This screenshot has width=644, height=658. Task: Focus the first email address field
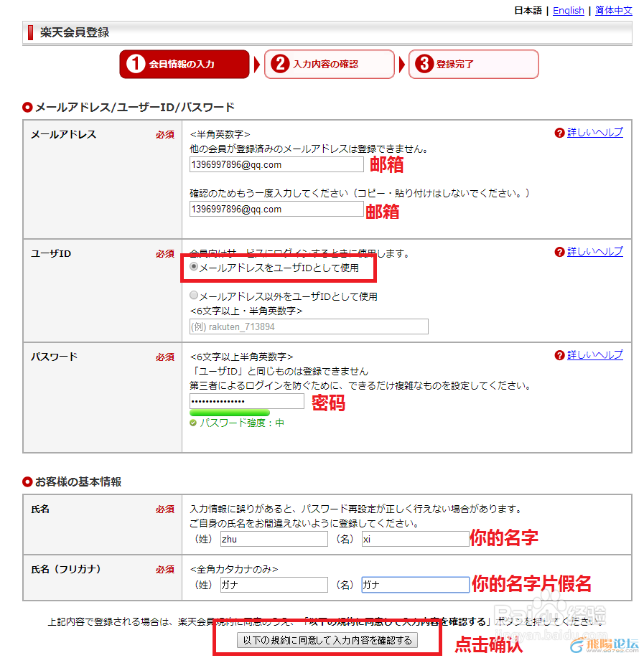pos(276,164)
